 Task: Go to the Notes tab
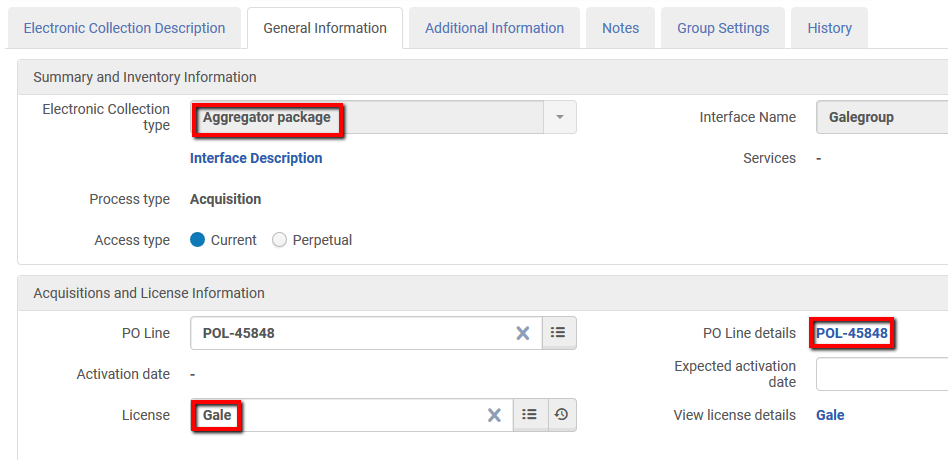tap(620, 28)
